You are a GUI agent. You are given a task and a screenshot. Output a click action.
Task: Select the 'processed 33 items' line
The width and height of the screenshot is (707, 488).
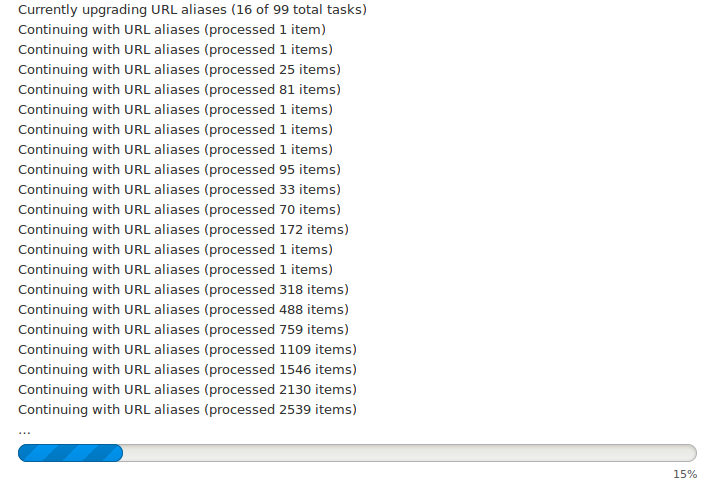tap(179, 190)
